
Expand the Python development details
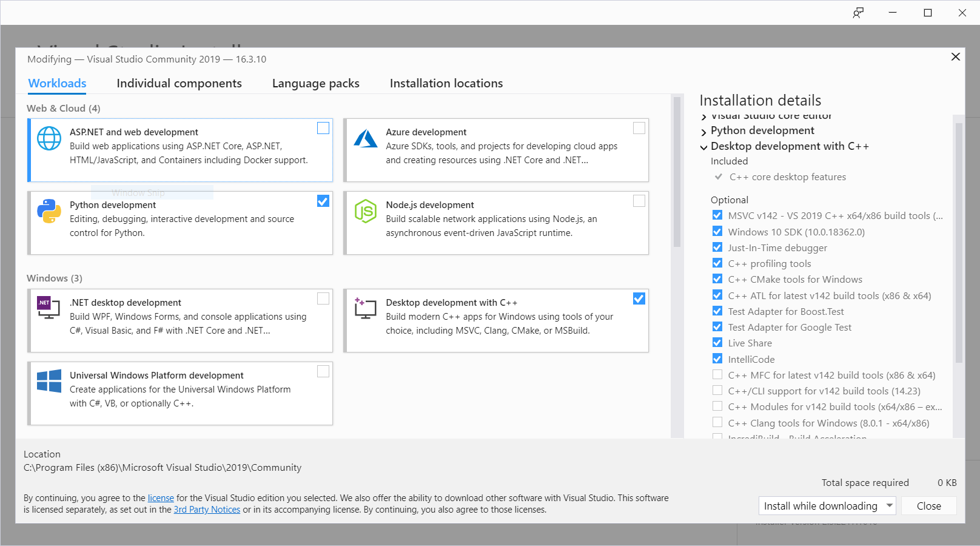click(704, 130)
